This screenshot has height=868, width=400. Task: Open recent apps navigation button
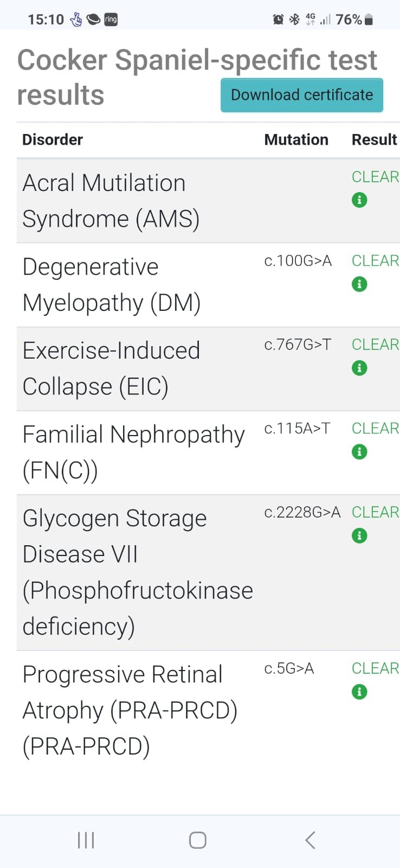pyautogui.click(x=86, y=840)
